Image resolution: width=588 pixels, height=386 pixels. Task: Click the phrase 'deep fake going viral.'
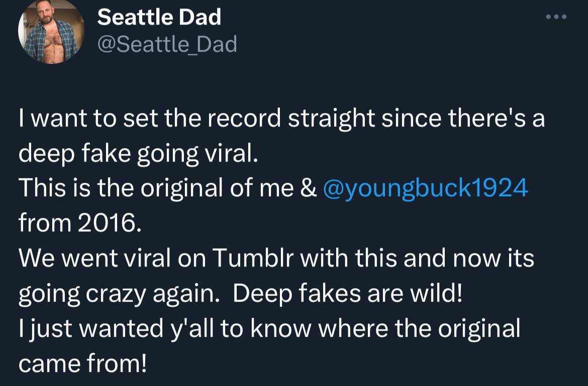138,154
